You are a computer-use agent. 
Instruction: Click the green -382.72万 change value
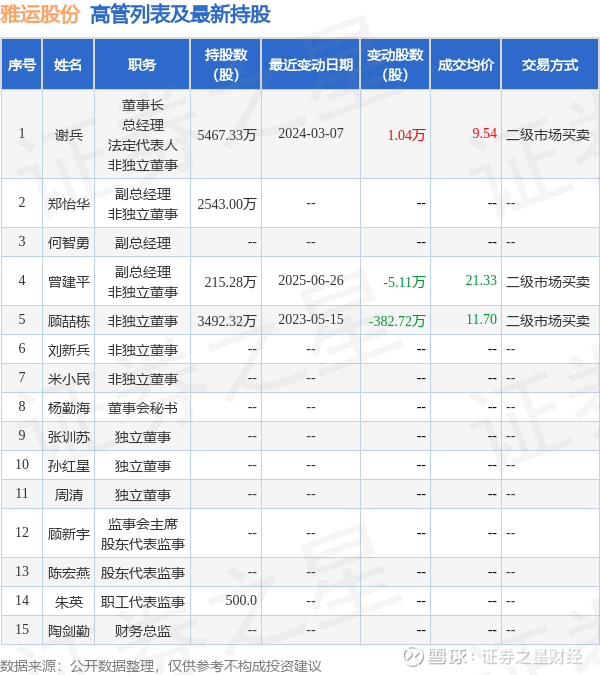[x=397, y=321]
